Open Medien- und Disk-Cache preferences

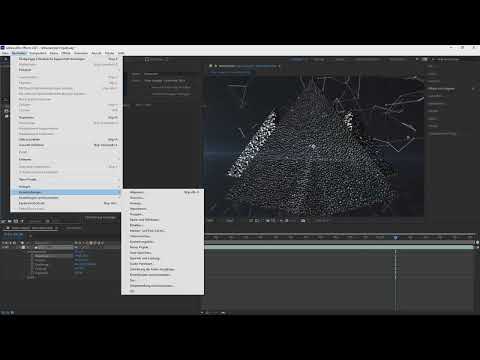pos(163,231)
